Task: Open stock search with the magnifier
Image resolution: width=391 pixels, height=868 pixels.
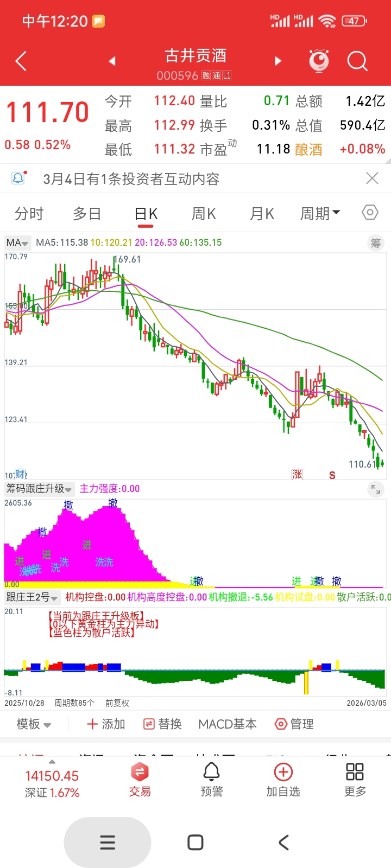Action: (357, 61)
